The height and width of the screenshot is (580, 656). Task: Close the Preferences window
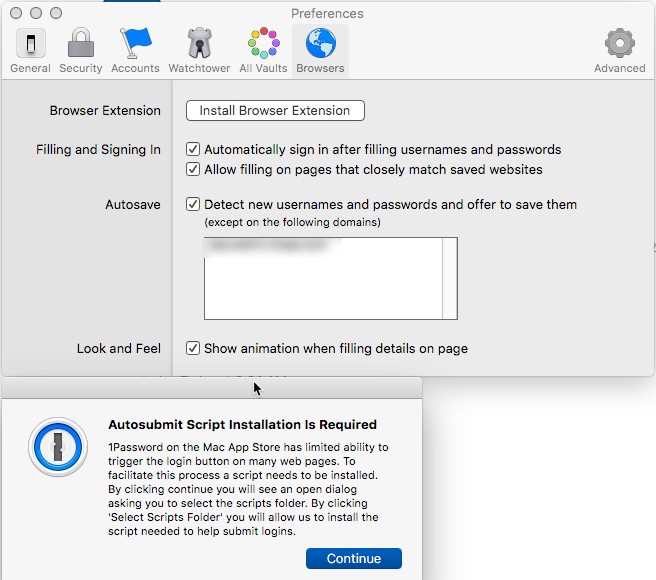coord(16,13)
